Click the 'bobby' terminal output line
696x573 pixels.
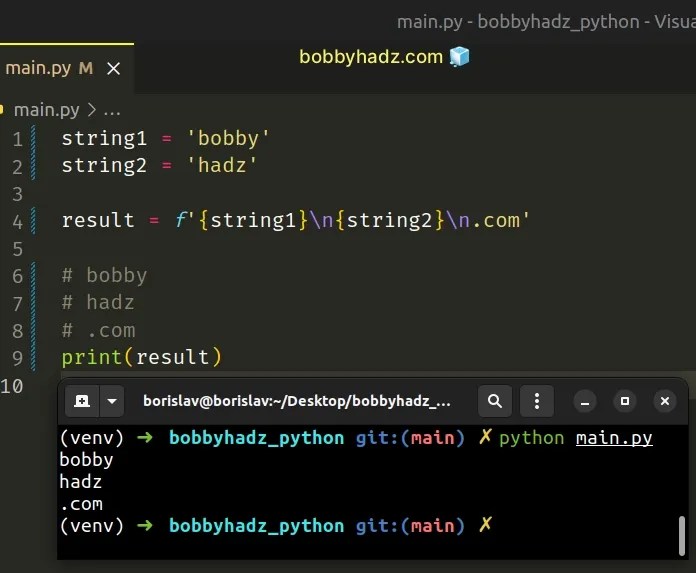[x=87, y=460]
